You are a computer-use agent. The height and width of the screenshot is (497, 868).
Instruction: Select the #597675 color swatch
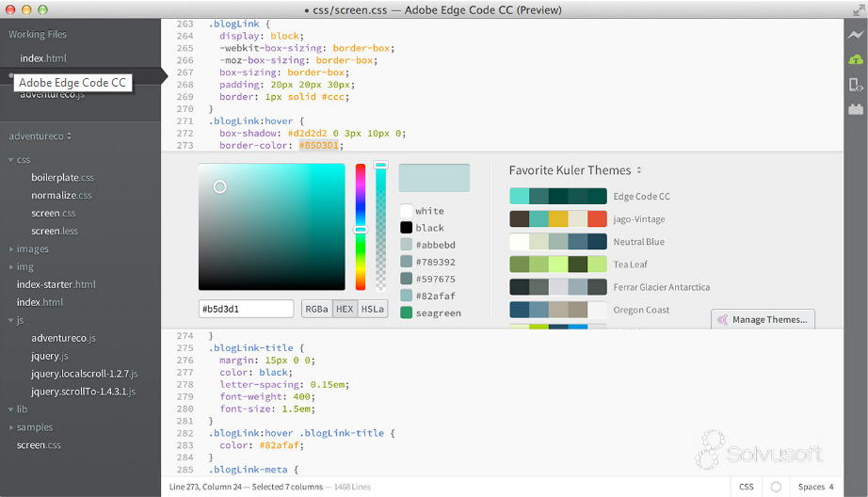407,279
